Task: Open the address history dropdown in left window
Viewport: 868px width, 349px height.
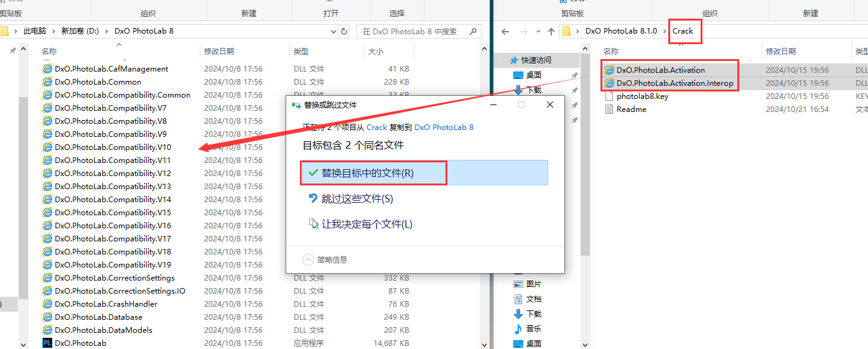Action: coord(334,31)
